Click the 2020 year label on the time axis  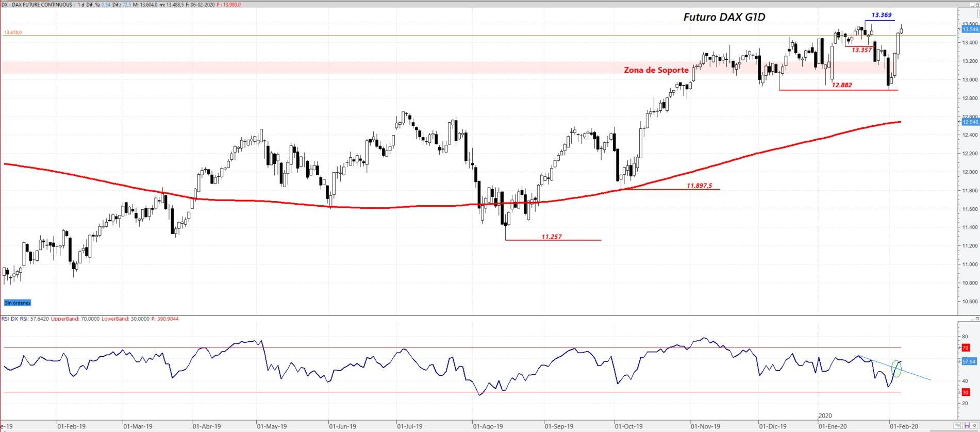click(825, 416)
